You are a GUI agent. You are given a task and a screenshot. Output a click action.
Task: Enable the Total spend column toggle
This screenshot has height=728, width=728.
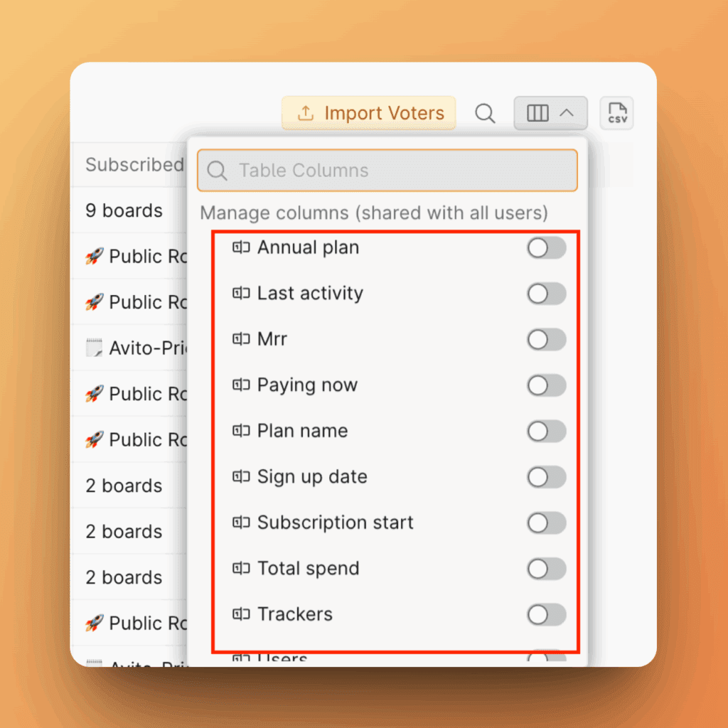546,569
